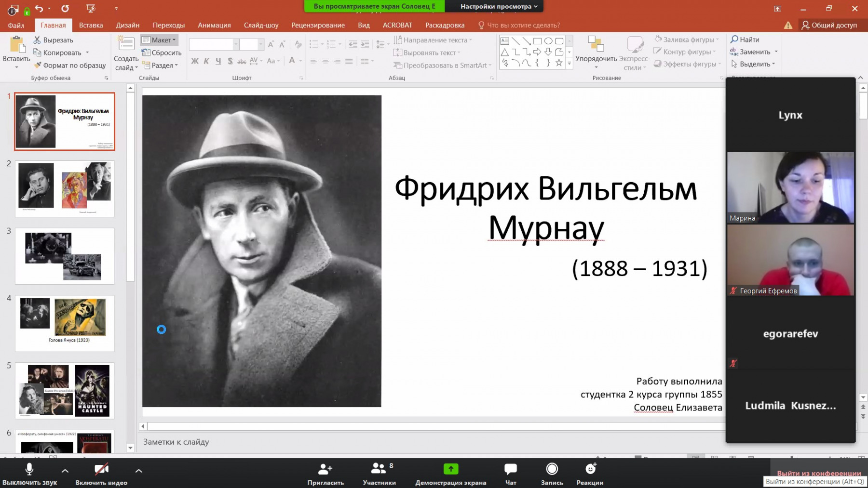Image resolution: width=868 pixels, height=488 pixels.
Task: Start Screen share (Демонстрация экрана) green icon
Action: point(450,469)
